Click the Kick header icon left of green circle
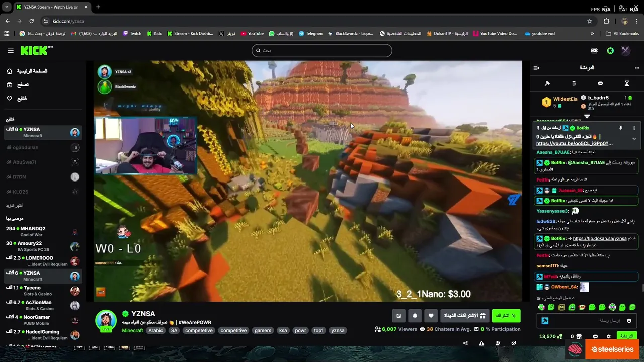 (x=594, y=51)
